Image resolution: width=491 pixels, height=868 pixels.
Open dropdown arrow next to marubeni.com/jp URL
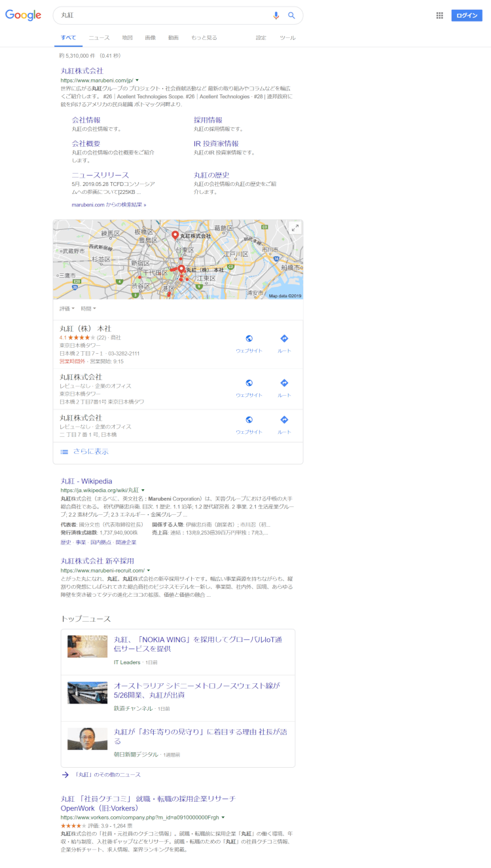click(137, 80)
